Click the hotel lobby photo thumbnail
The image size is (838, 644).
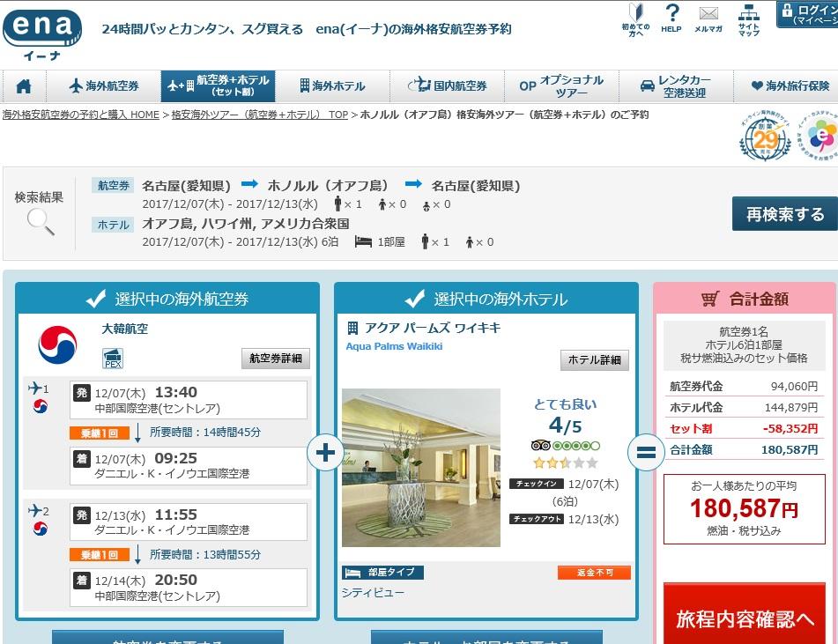point(420,468)
